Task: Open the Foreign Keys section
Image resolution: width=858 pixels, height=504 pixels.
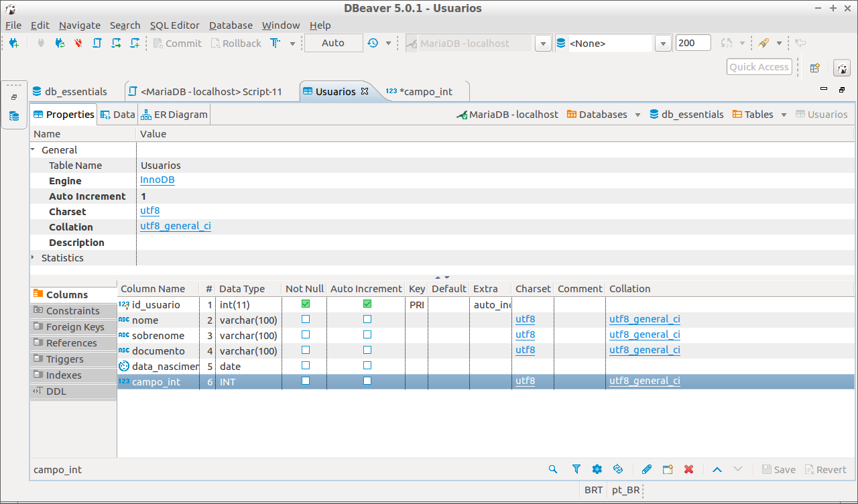Action: 73,327
